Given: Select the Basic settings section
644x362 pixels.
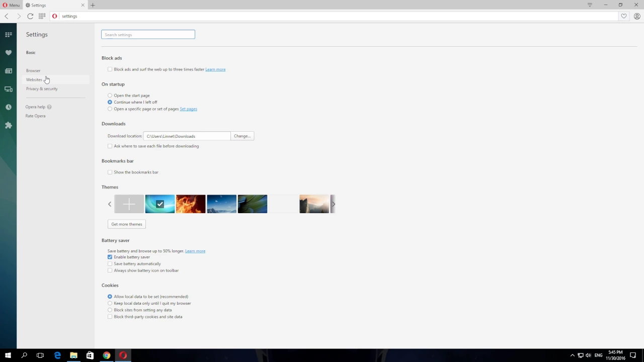Looking at the screenshot, I should 31,52.
